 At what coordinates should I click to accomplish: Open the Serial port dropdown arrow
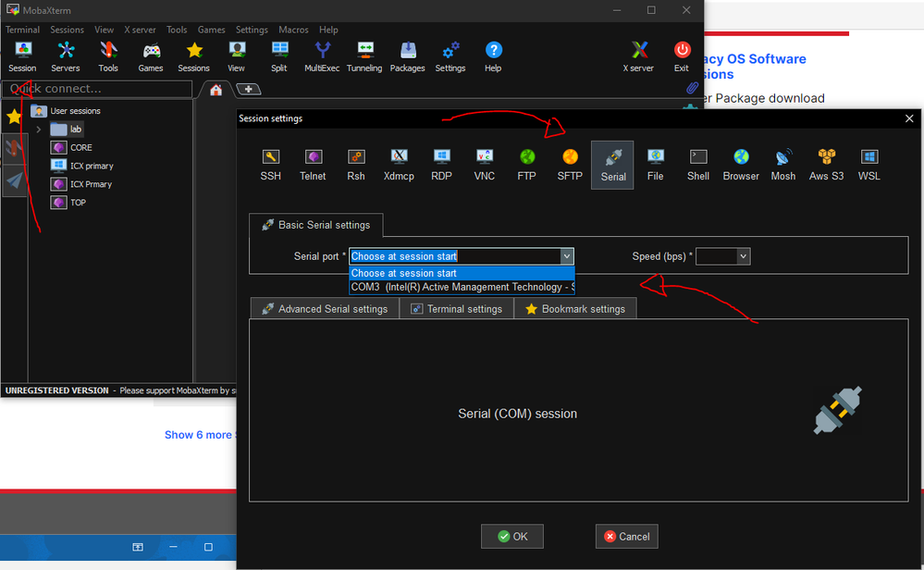coord(567,256)
